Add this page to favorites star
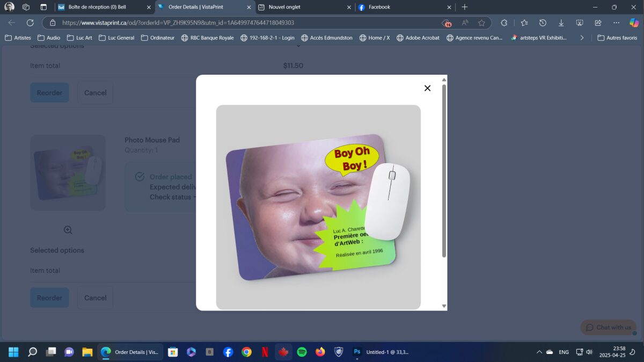Screen dimensions: 644x362 (481, 23)
